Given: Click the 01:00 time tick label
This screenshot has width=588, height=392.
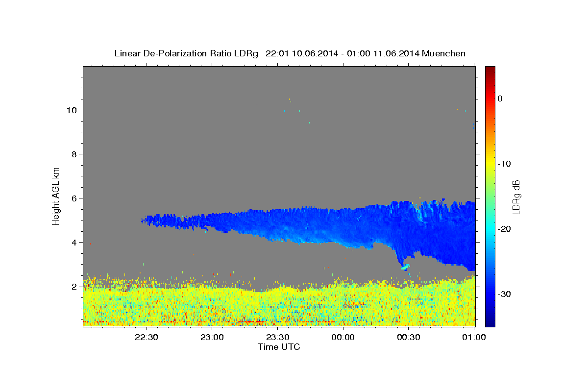Looking at the screenshot, I should point(474,337).
